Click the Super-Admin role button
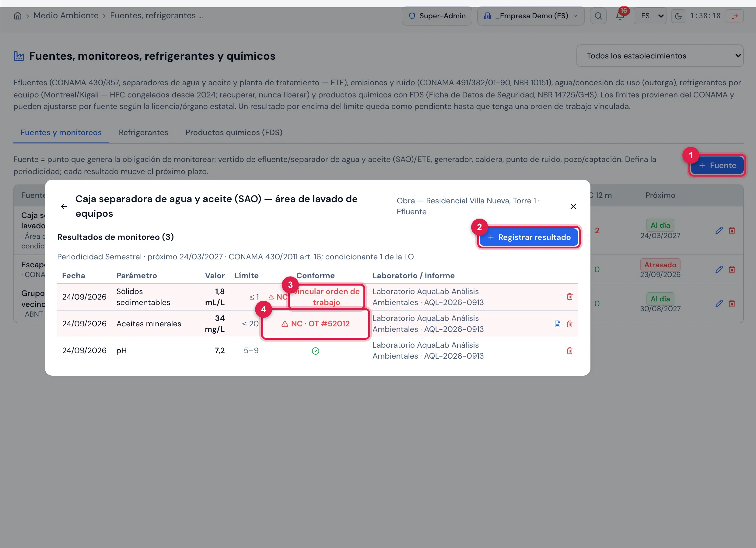Viewport: 756px width, 548px height. point(437,16)
